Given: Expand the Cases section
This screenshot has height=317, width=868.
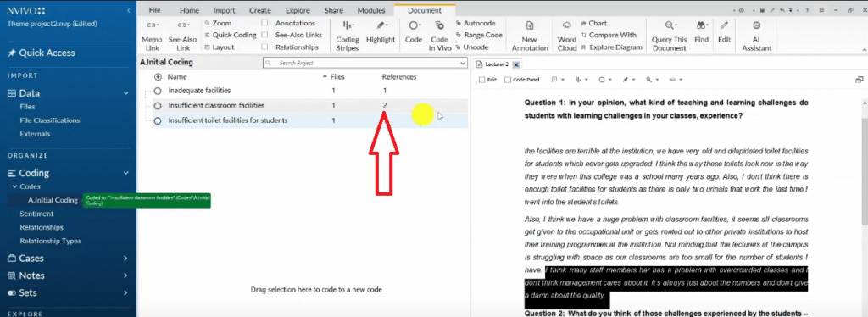Looking at the screenshot, I should [x=126, y=259].
